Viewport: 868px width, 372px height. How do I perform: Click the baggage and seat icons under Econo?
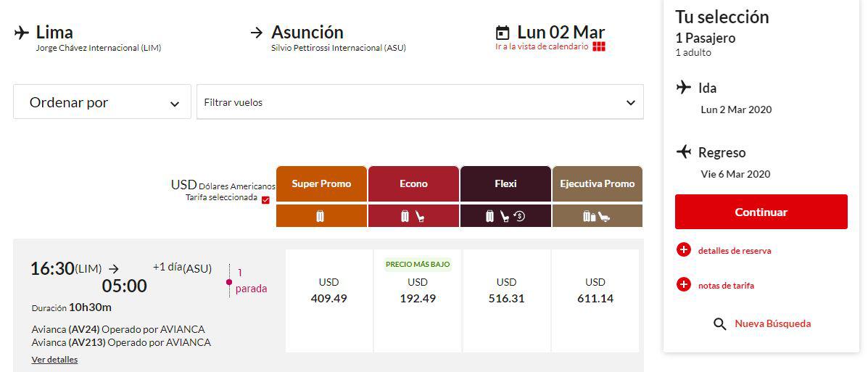coord(413,216)
